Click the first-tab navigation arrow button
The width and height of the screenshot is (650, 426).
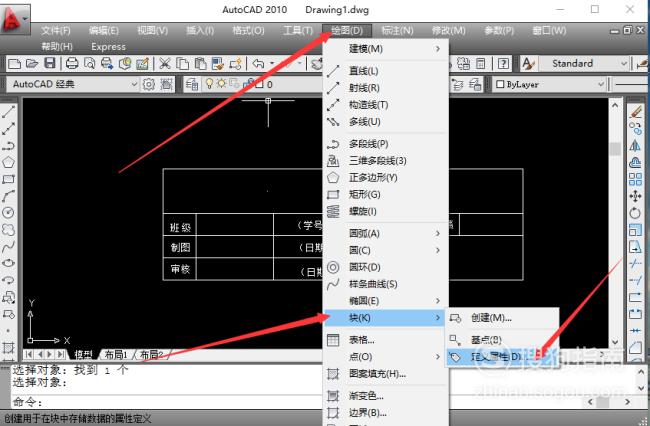pyautogui.click(x=29, y=355)
